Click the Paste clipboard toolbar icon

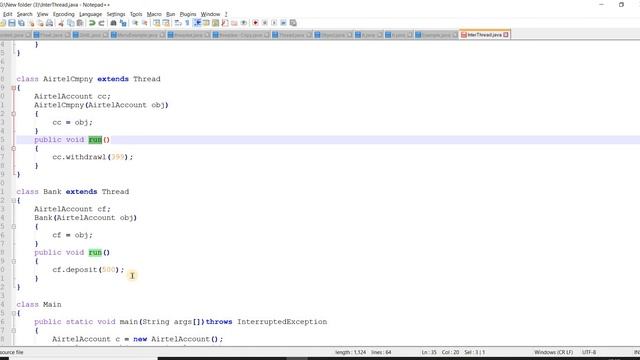(x=80, y=23)
